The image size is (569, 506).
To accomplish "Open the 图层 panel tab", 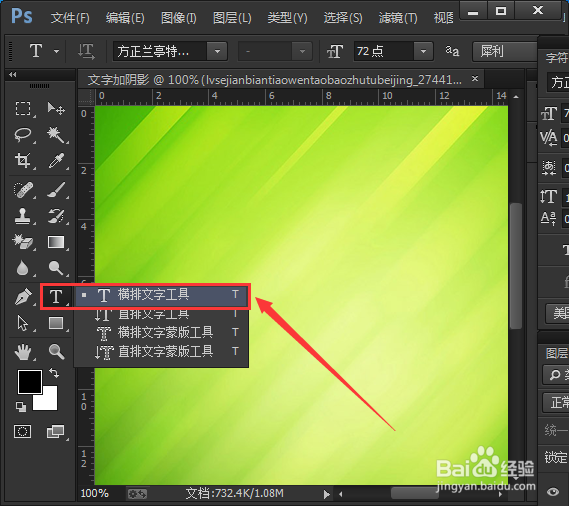I will click(x=556, y=353).
